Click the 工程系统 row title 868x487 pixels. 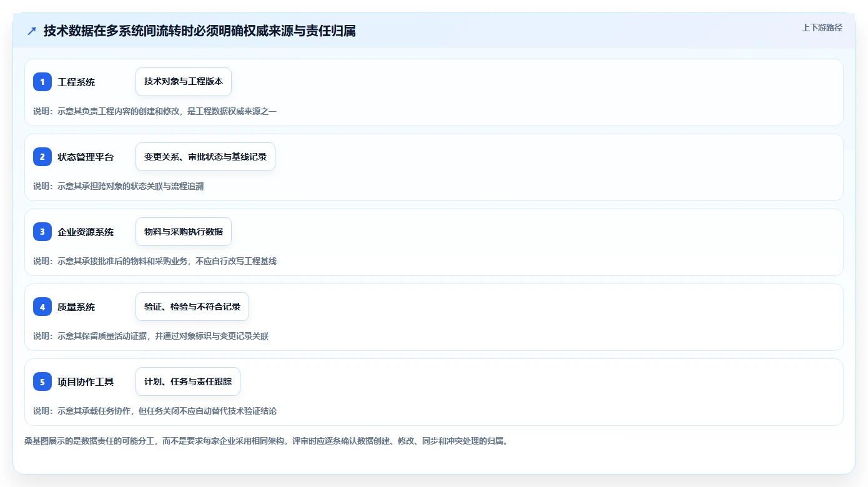point(76,82)
